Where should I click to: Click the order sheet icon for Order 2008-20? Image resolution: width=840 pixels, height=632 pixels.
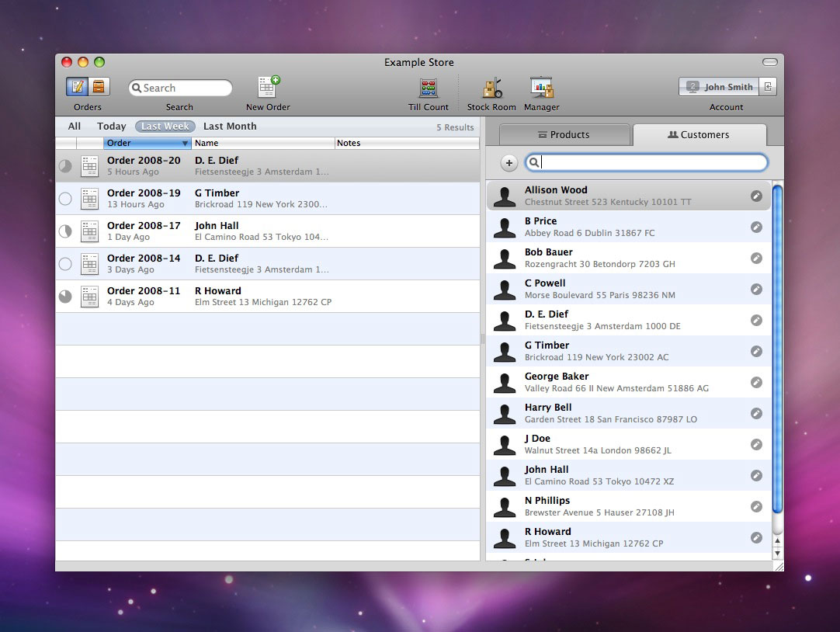click(89, 166)
